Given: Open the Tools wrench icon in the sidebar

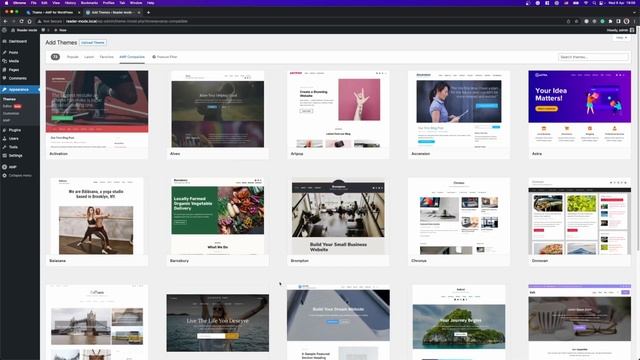Looking at the screenshot, I should tap(4, 147).
